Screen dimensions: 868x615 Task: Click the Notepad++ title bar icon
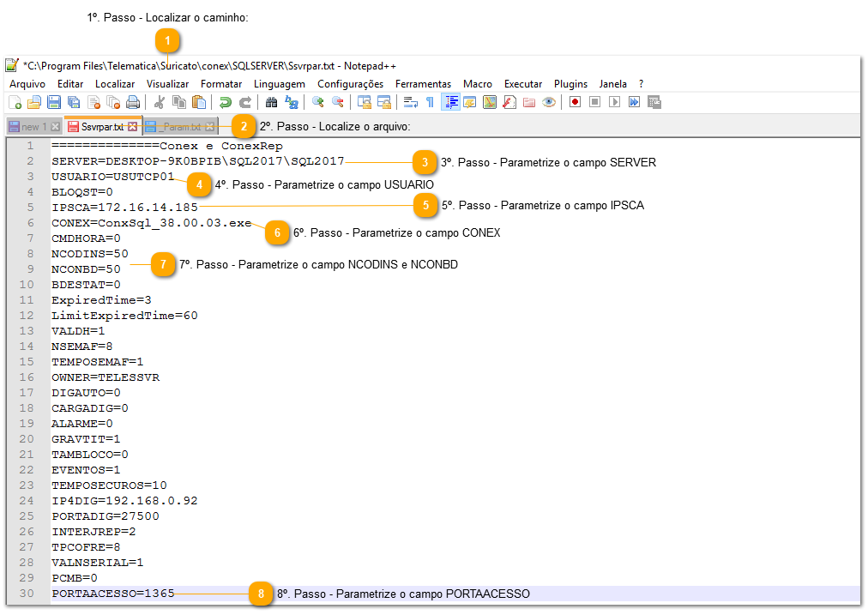coord(12,65)
